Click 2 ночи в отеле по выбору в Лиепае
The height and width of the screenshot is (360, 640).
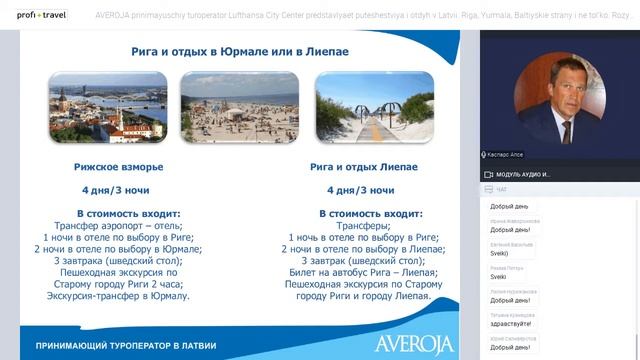tap(363, 249)
